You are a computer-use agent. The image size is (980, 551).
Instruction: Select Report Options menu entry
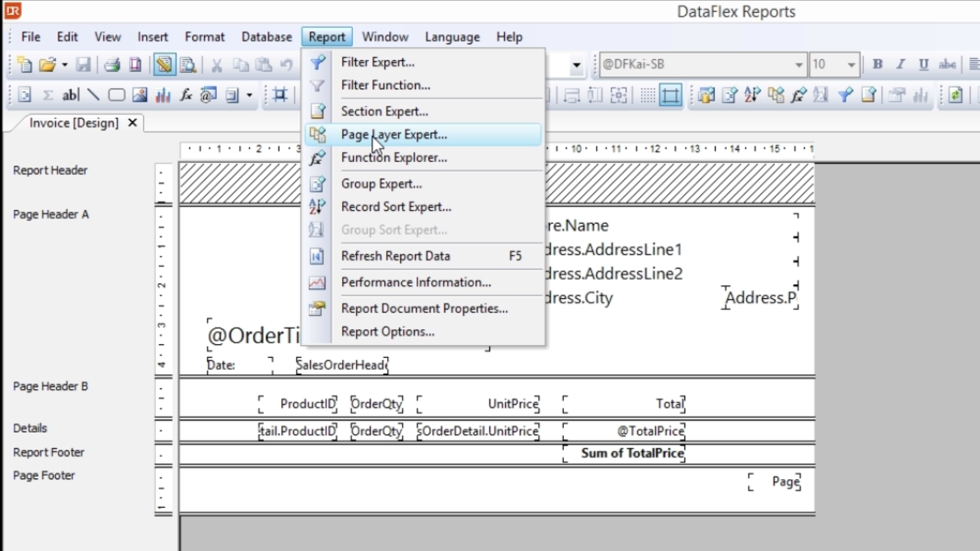pyautogui.click(x=387, y=332)
